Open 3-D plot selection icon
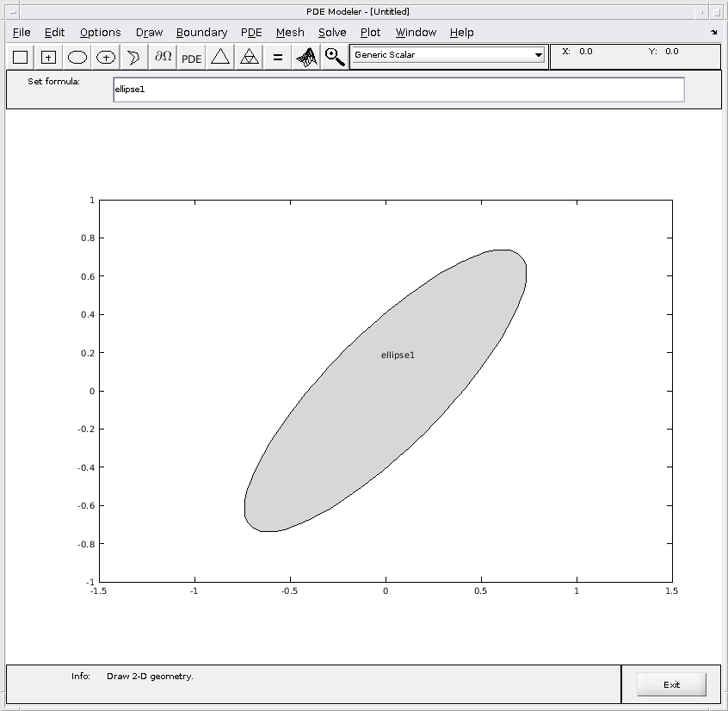 pos(306,57)
